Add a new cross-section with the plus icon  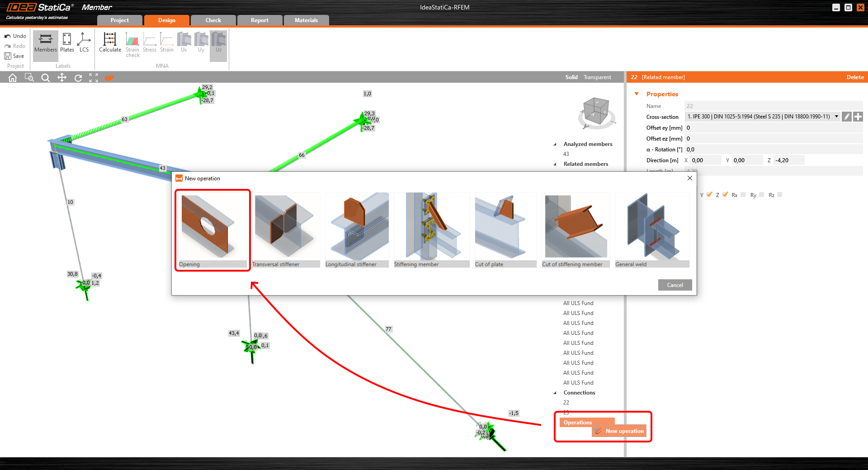(858, 117)
